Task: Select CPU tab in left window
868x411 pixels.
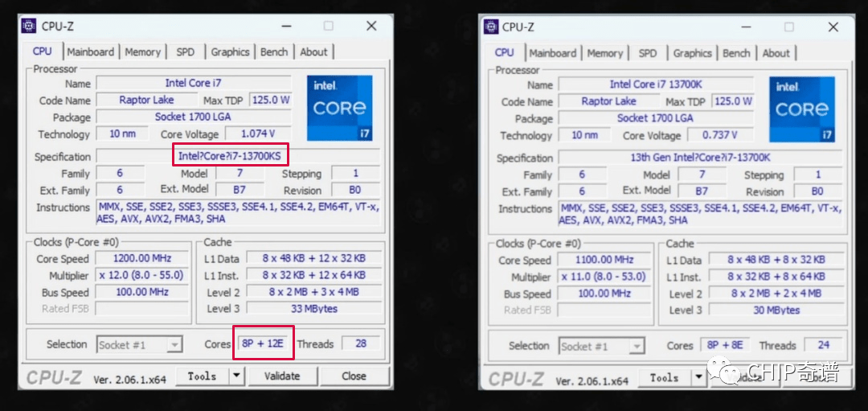Action: [42, 51]
